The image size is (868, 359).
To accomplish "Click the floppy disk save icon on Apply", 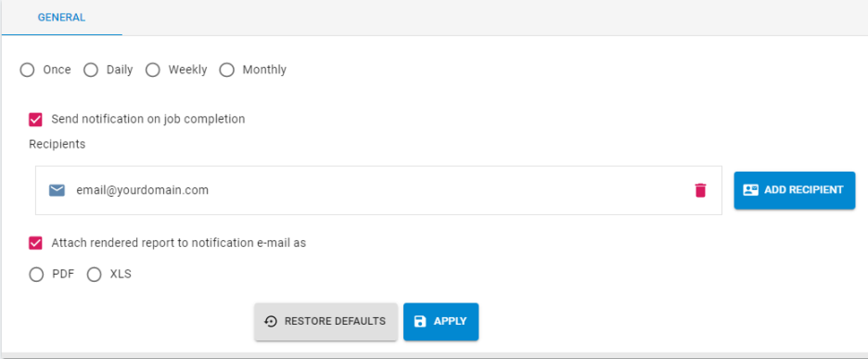I will (420, 321).
